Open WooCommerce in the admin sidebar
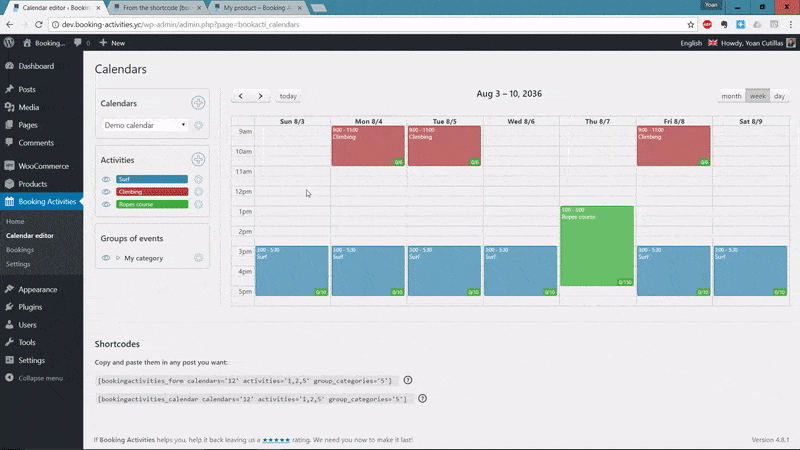 click(x=41, y=166)
